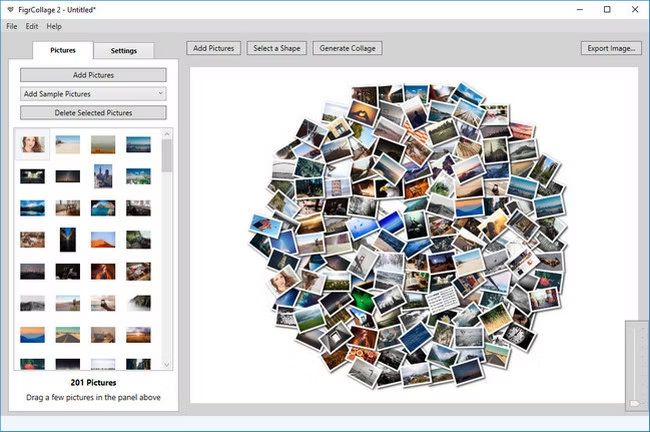This screenshot has height=432, width=650.
Task: Click the scroll up arrow in picture list
Action: coord(167,134)
